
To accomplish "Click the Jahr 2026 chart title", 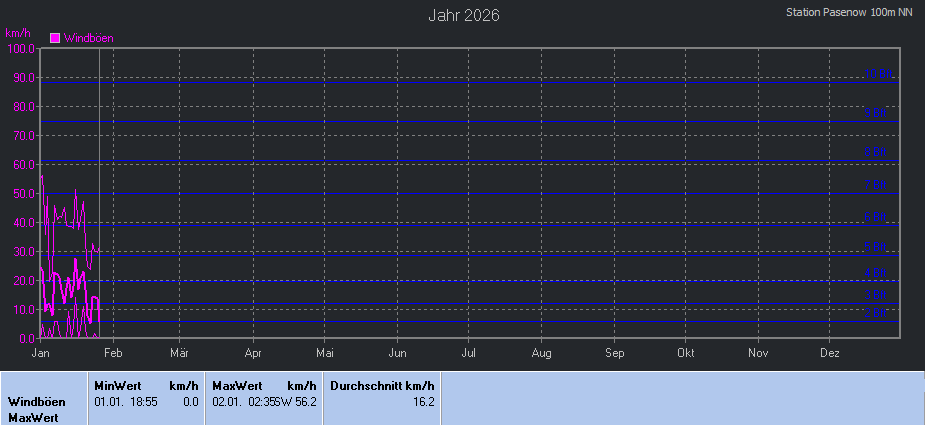I will (x=463, y=15).
